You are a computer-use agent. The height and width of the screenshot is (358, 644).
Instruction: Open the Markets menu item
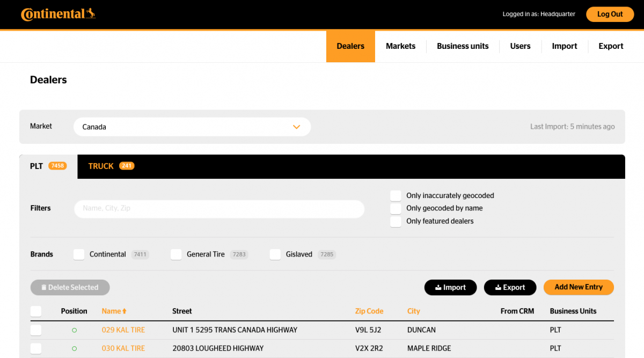(400, 46)
